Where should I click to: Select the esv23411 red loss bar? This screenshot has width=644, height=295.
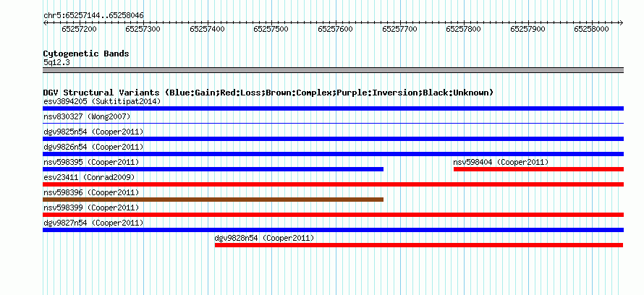tap(333, 184)
